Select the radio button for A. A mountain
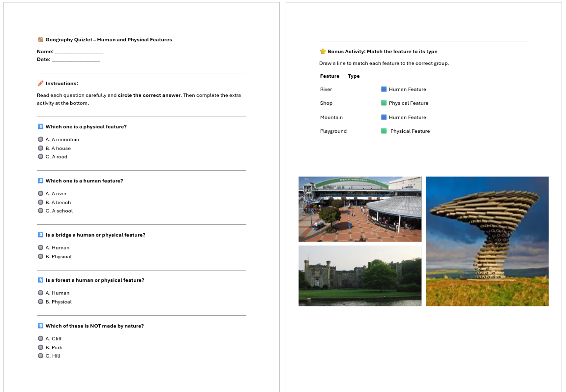This screenshot has height=392, width=566. pos(40,139)
